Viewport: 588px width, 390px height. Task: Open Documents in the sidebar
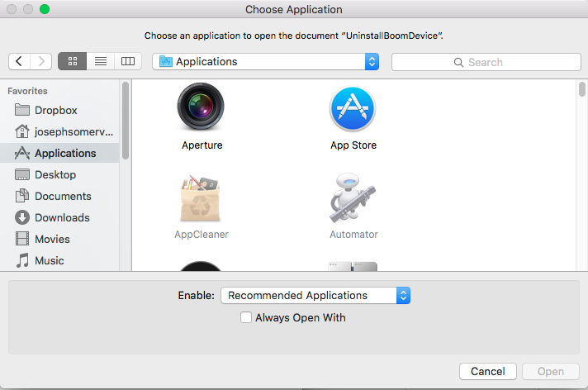point(60,196)
